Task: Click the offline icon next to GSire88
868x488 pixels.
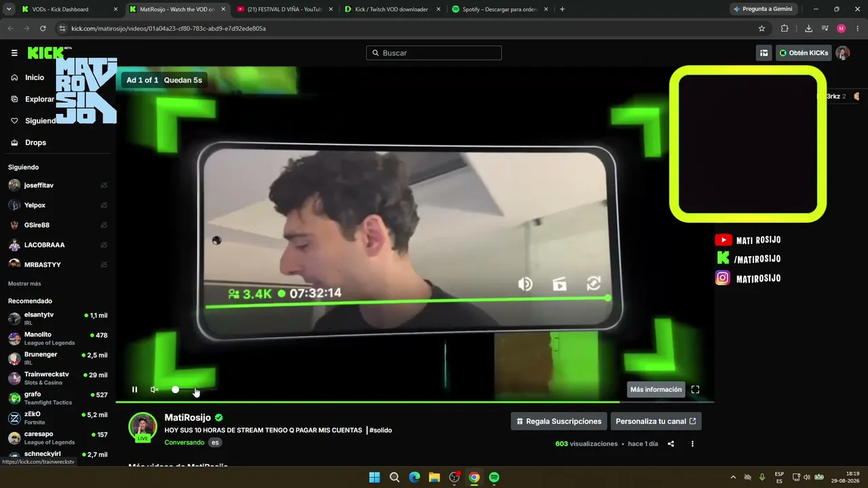Action: 104,225
